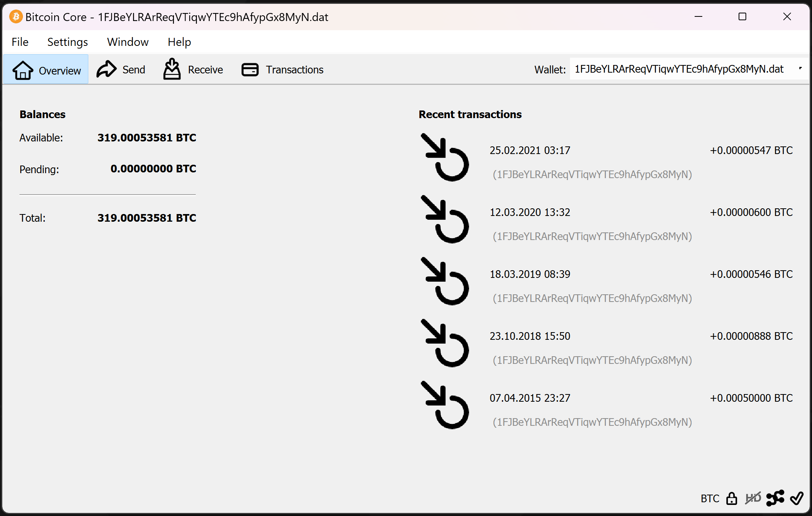The width and height of the screenshot is (812, 516).
Task: Open the Settings menu
Action: click(x=67, y=42)
